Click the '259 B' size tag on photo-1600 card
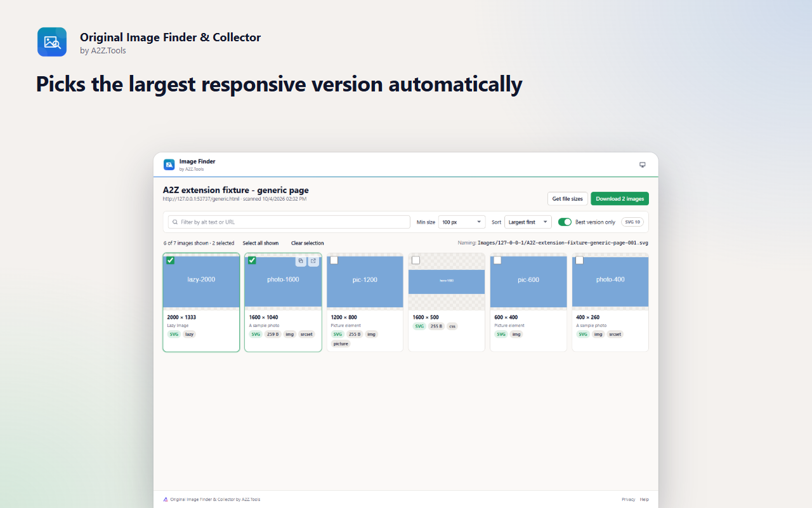 click(273, 334)
